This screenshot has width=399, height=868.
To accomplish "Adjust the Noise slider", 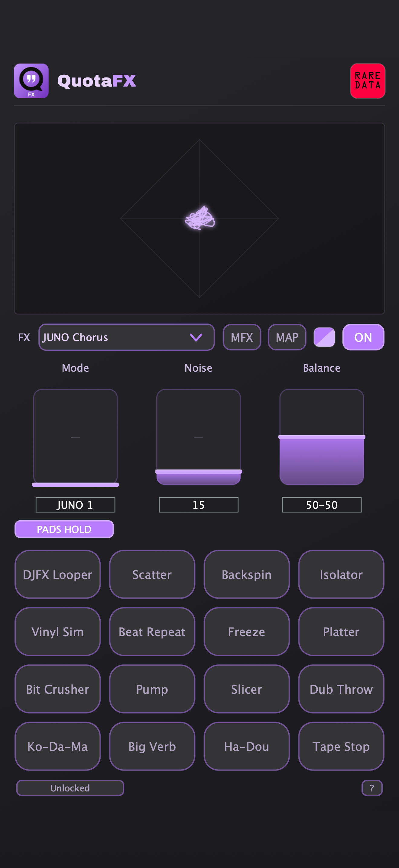I will coord(199,437).
